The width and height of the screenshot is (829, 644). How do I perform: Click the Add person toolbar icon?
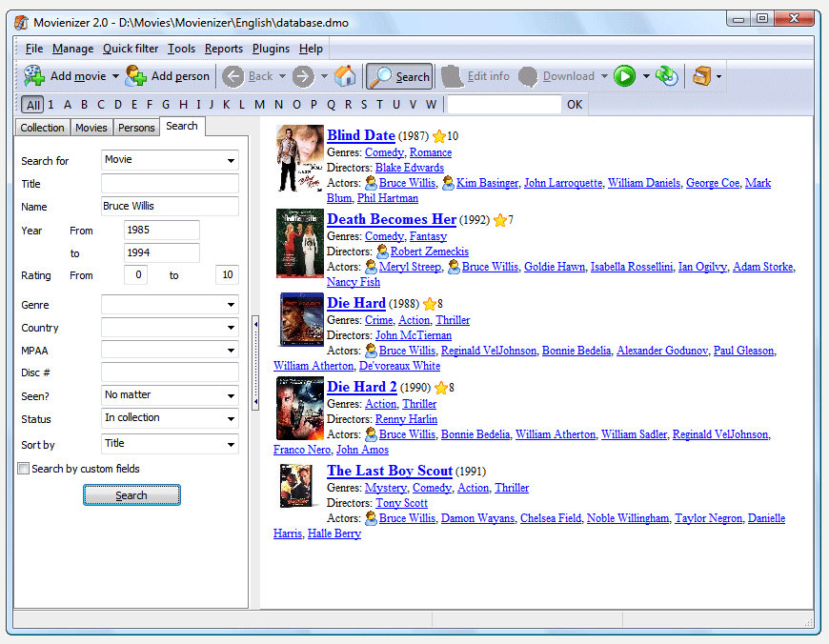136,76
